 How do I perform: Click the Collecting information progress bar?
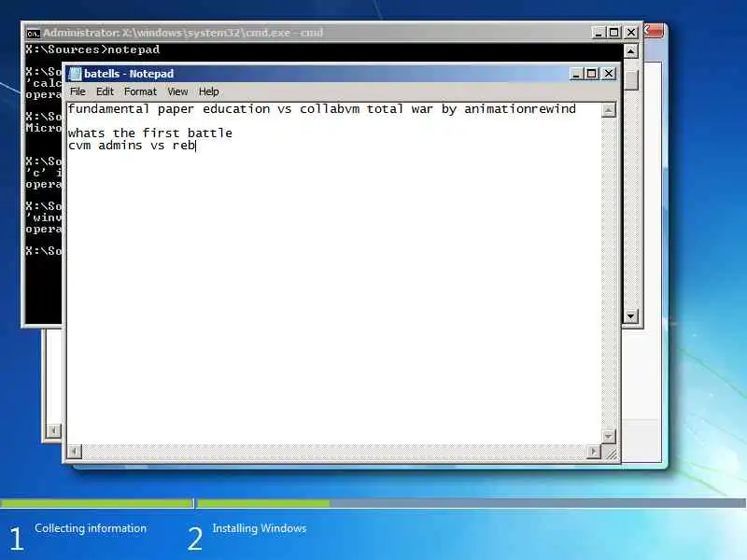[97, 503]
